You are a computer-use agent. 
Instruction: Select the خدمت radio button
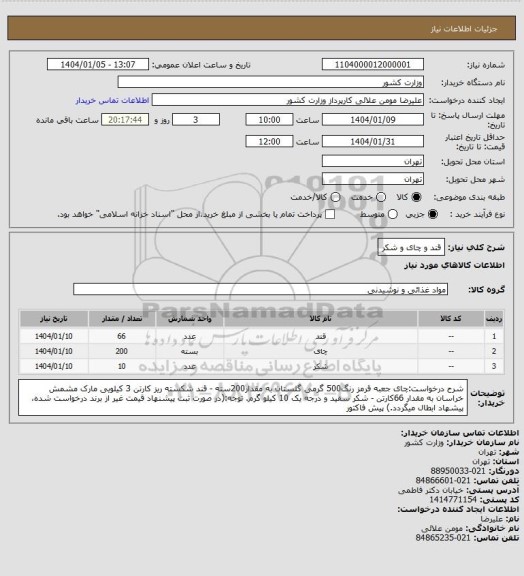pos(381,197)
